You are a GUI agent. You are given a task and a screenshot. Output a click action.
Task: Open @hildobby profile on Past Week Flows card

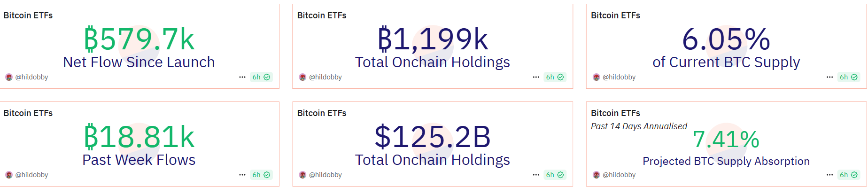pyautogui.click(x=31, y=175)
